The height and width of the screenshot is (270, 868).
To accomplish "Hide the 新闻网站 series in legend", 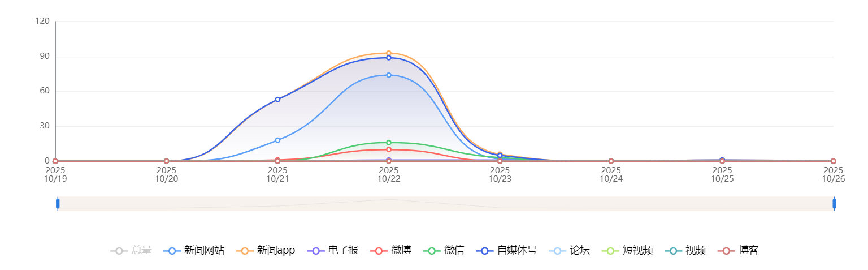I will pos(194,251).
